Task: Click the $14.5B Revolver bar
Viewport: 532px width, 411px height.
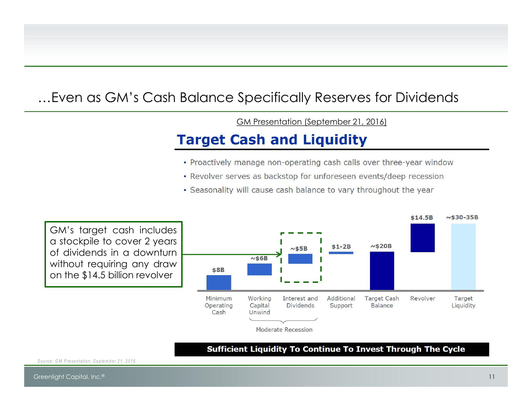Action: tap(423, 238)
